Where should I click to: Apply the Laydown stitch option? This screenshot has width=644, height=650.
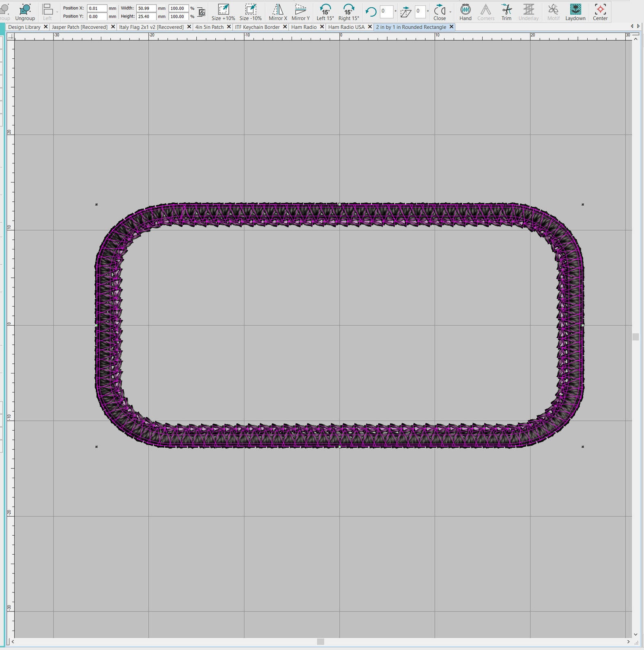click(x=575, y=12)
